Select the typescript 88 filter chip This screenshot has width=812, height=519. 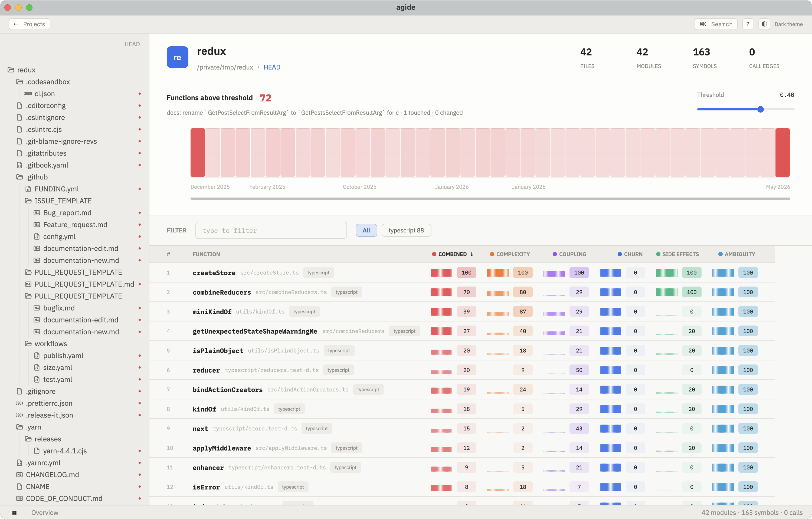coord(406,230)
